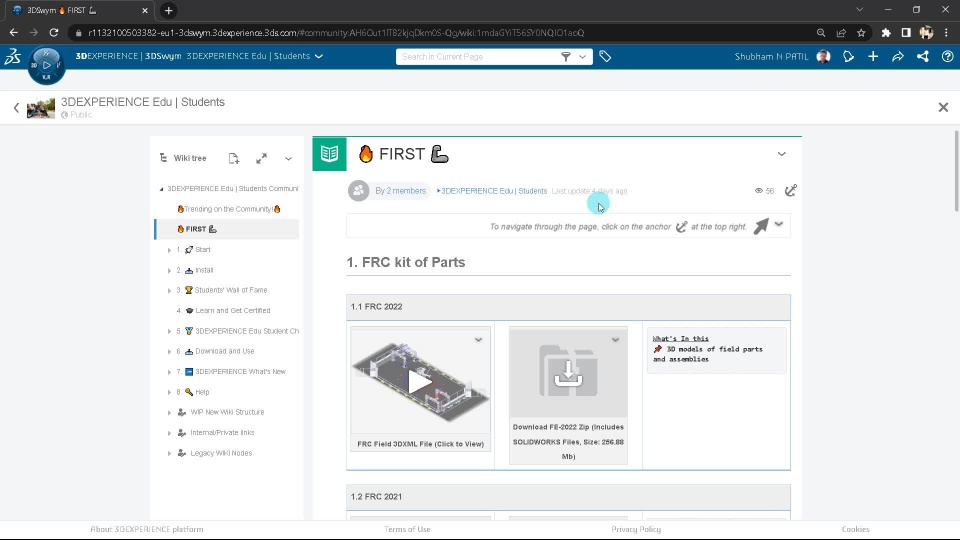The height and width of the screenshot is (540, 960).
Task: Open Privacy Policy footer link
Action: point(636,529)
